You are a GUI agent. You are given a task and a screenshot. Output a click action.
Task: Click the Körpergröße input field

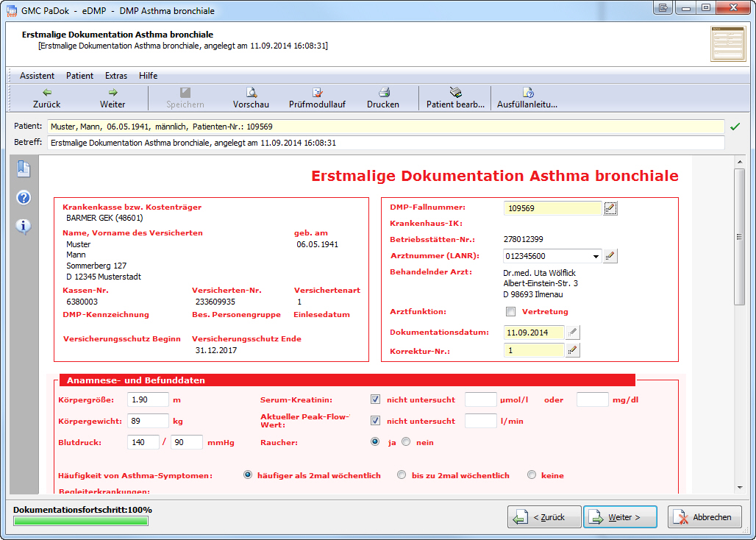pos(148,399)
